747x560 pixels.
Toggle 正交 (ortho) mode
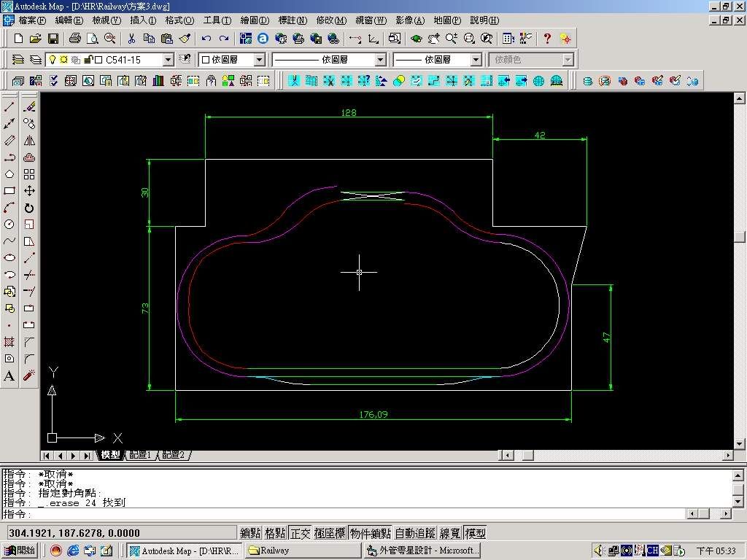click(x=300, y=533)
